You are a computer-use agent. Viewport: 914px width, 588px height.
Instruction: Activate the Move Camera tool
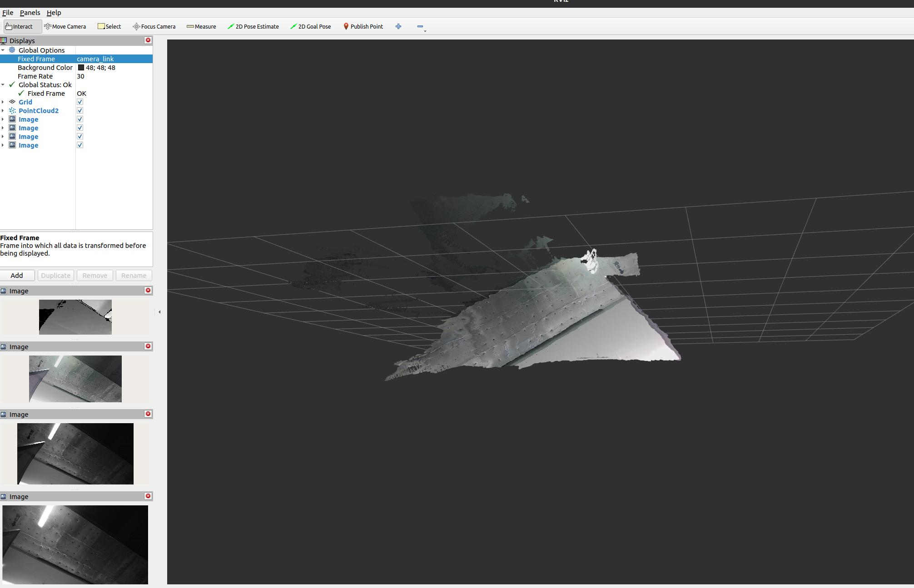[x=65, y=26]
